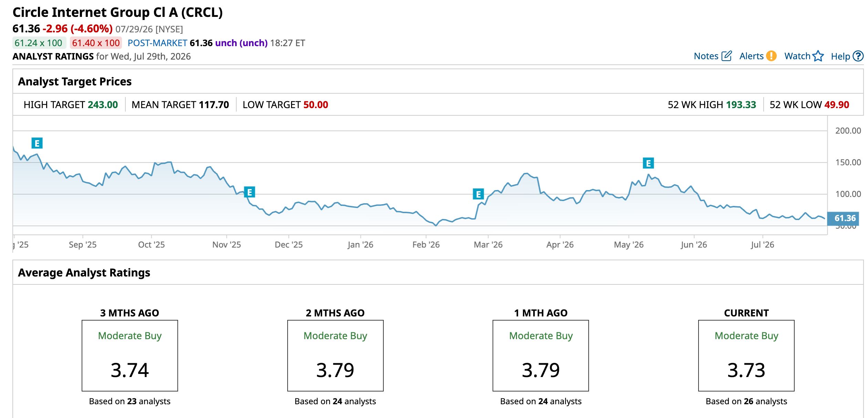Click the Jan '26 x-axis label
This screenshot has width=868, height=418.
pos(360,245)
